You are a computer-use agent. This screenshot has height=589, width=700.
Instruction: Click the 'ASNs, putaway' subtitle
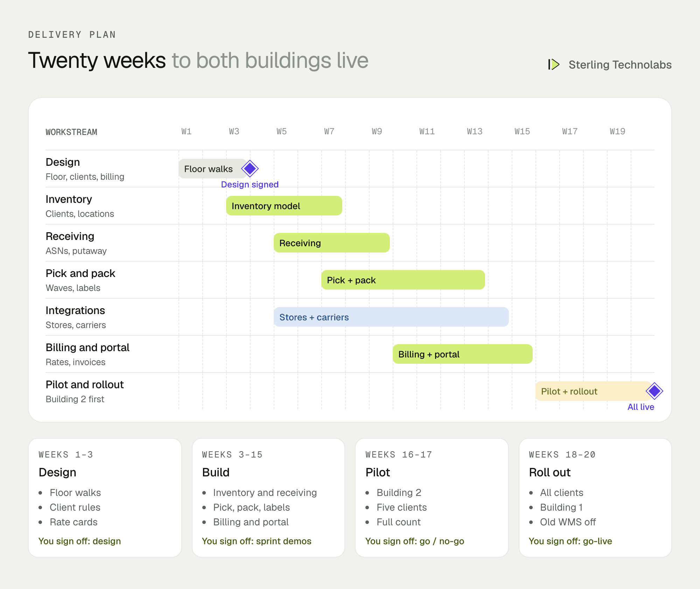coord(76,251)
